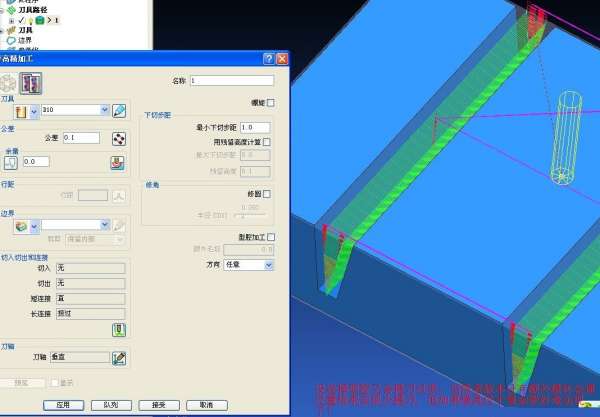Click the thickness component icon right of 余量
This screenshot has width=600, height=417.
pyautogui.click(x=119, y=162)
